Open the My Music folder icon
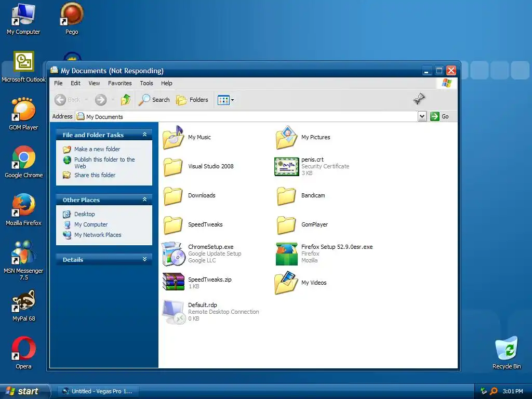The width and height of the screenshot is (532, 399). (x=174, y=137)
